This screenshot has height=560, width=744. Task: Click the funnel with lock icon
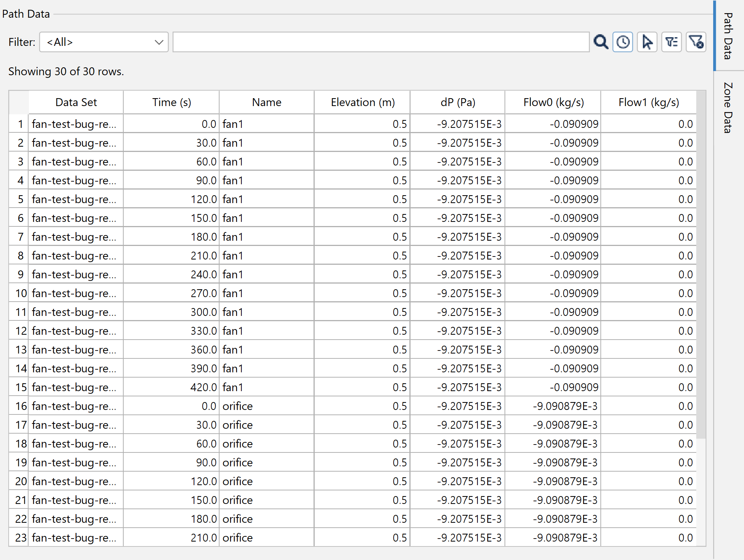(696, 42)
